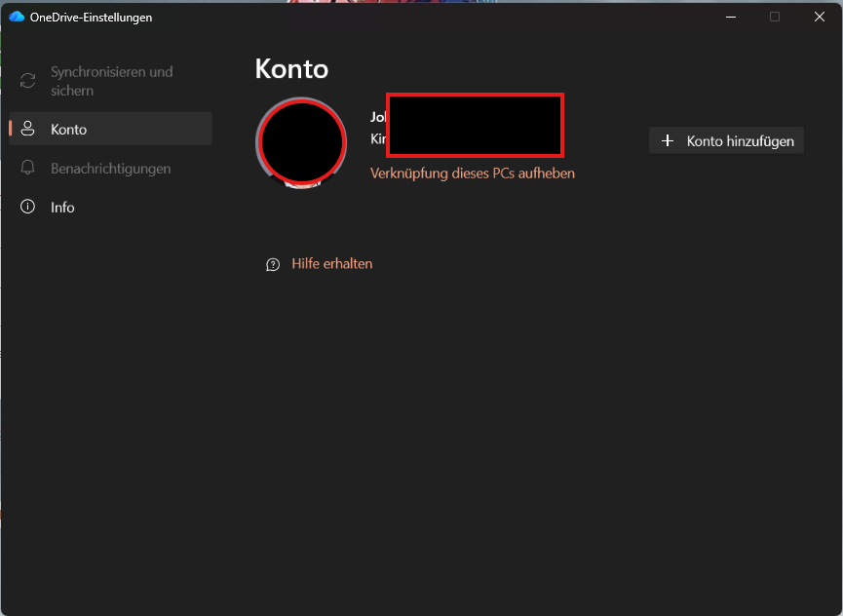Click the OneDrive cloud icon in title bar

17,17
